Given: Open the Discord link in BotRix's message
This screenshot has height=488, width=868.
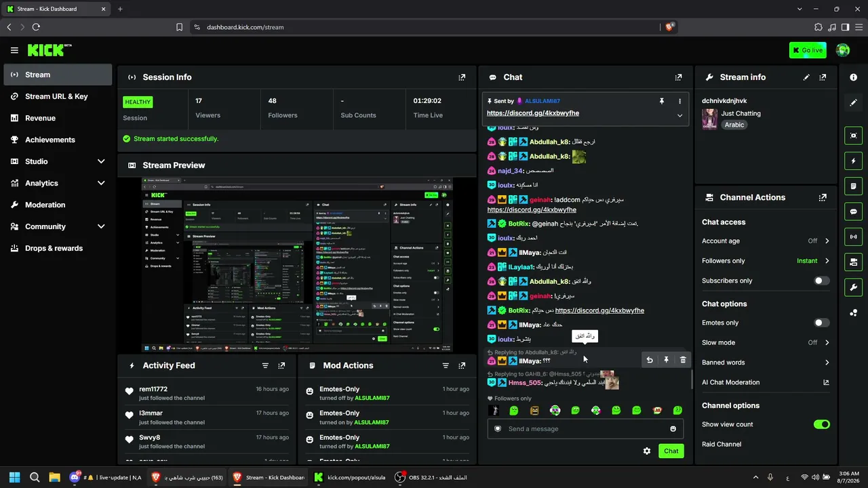Looking at the screenshot, I should [x=599, y=310].
